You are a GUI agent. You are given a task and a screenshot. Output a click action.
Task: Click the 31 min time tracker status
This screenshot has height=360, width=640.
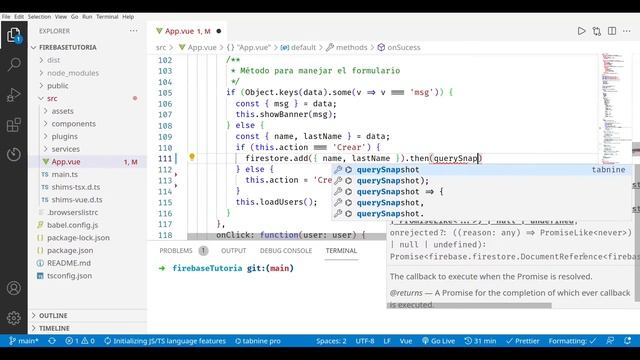[480, 341]
